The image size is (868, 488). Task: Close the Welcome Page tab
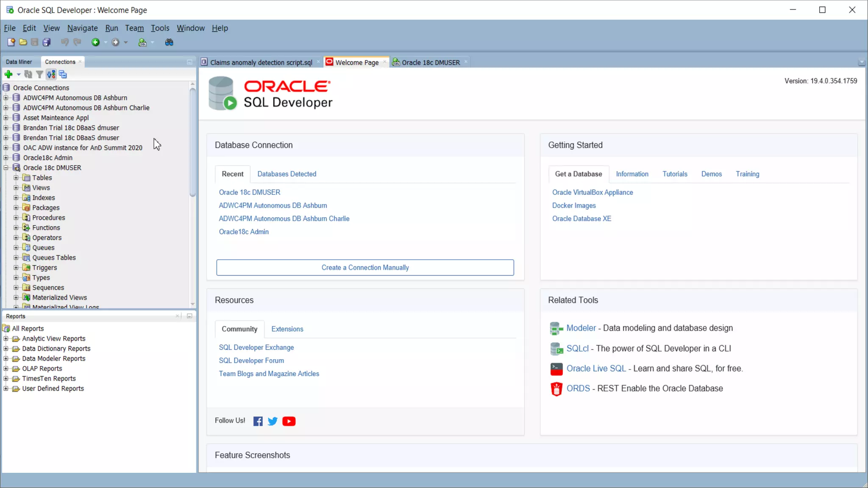coord(385,62)
